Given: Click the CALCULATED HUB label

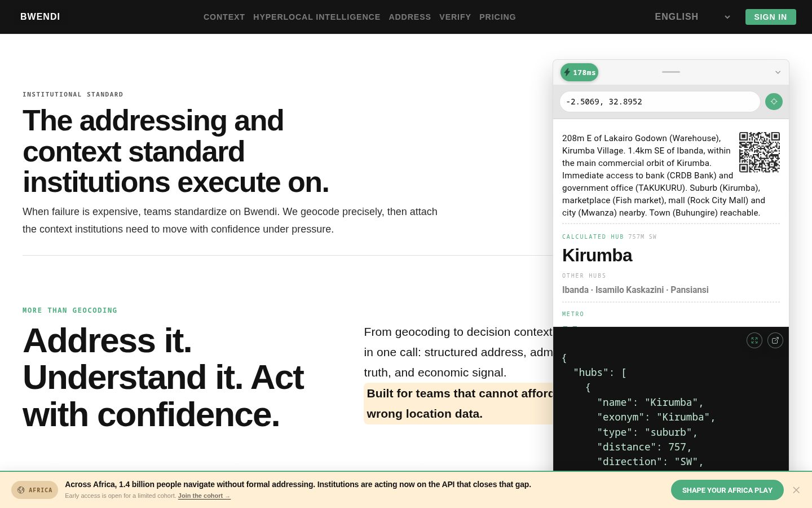Looking at the screenshot, I should [x=593, y=237].
